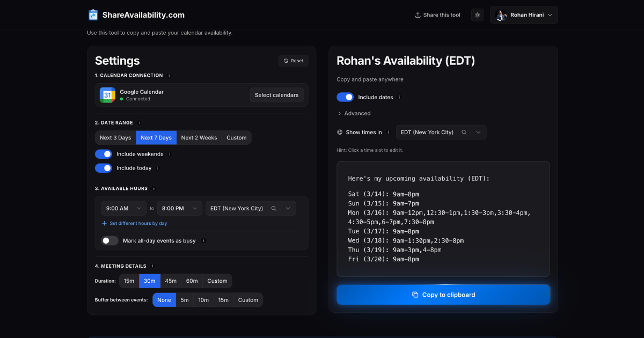Open the Rohan Hirani account menu

coord(523,14)
